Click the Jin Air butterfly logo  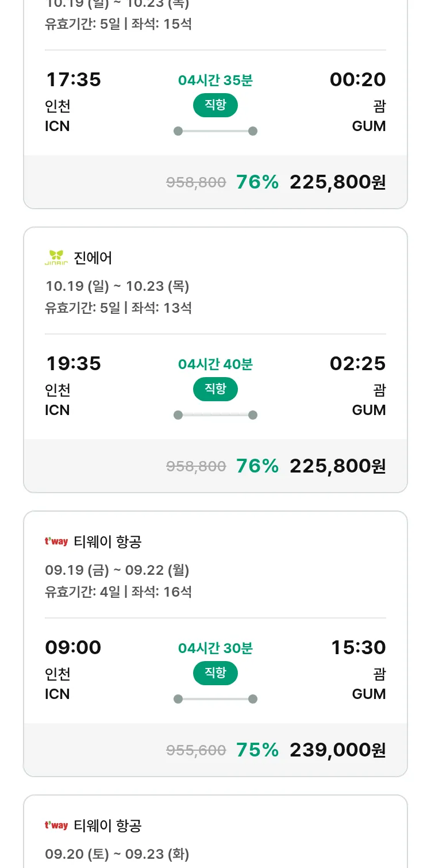(x=56, y=258)
